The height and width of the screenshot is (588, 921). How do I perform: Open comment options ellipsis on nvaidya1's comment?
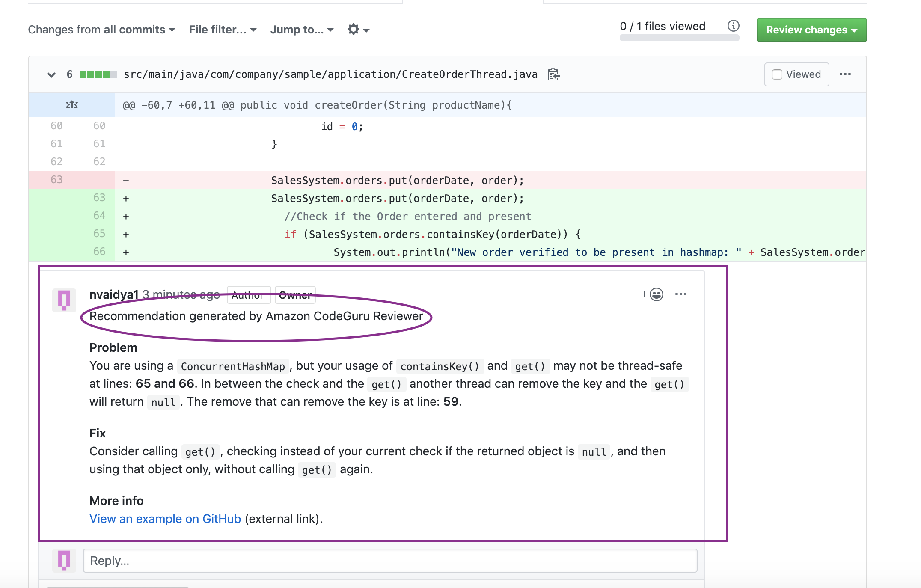pyautogui.click(x=680, y=294)
